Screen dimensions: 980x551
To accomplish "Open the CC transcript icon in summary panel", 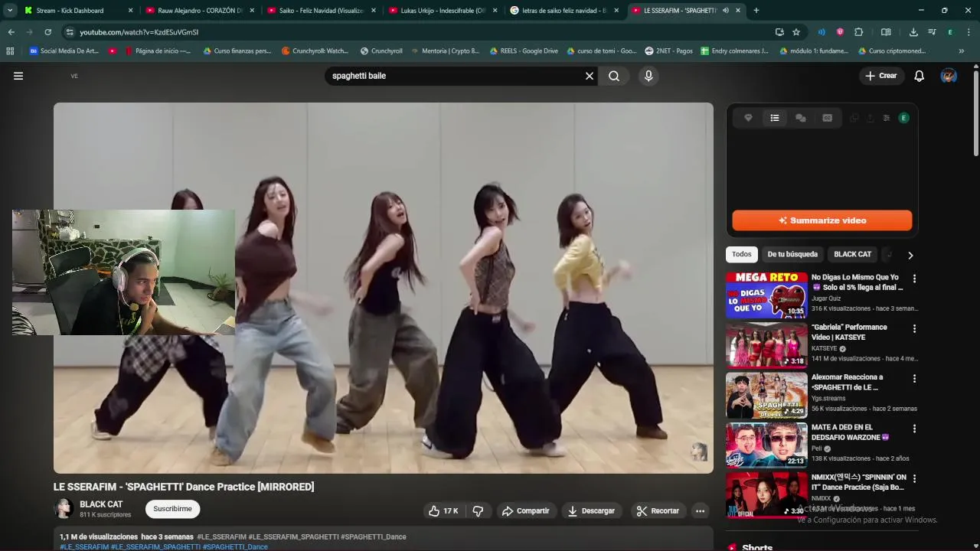I will click(827, 118).
